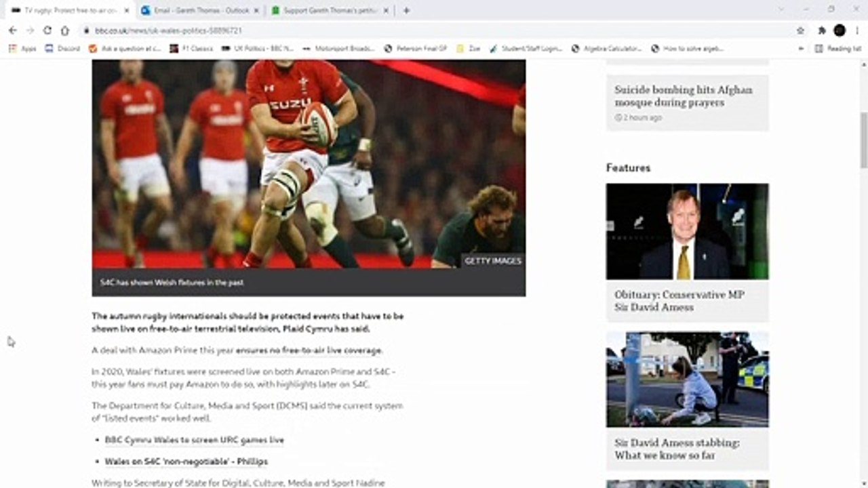Screen dimensions: 868x488
Task: Reload the BBC page
Action: (47, 30)
